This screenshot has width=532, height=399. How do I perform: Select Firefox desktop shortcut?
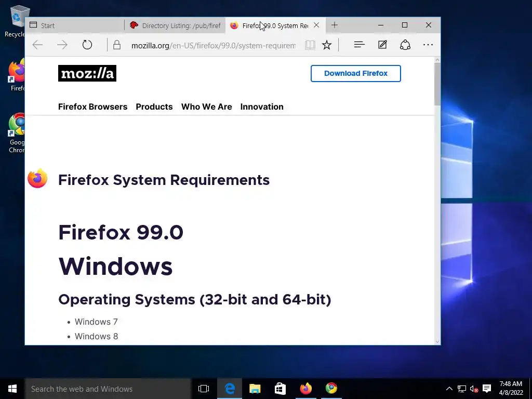(16, 75)
